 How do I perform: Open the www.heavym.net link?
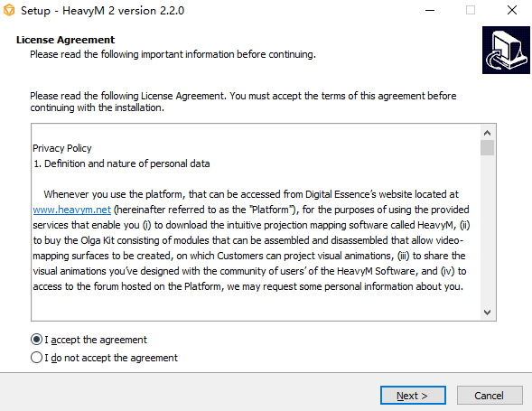(72, 210)
